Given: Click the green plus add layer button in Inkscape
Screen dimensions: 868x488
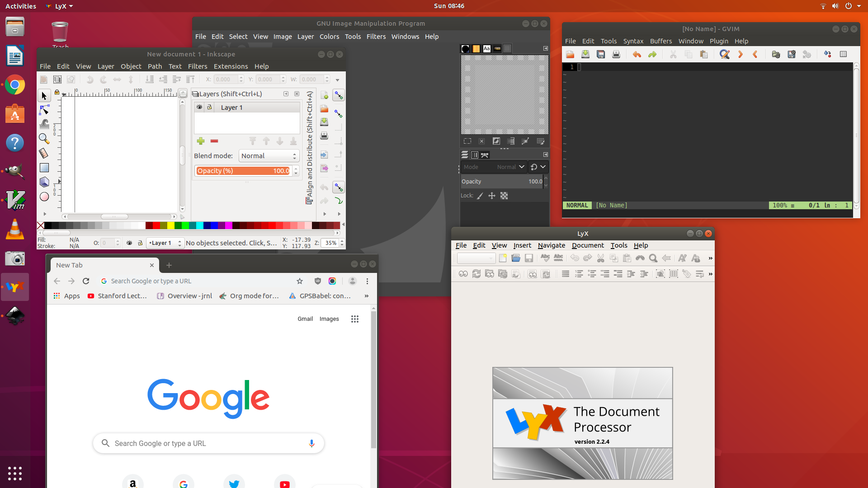Looking at the screenshot, I should (201, 141).
